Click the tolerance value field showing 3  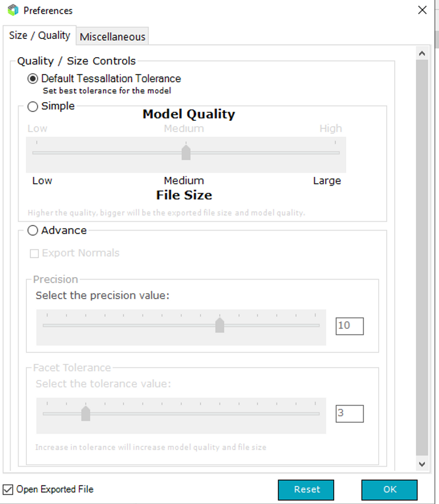click(x=350, y=413)
